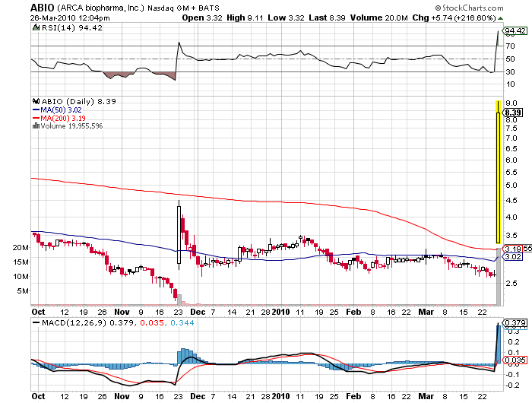Click the volume bars icon beside Volume 19,955,596
This screenshot has height=403, width=532.
[36, 125]
